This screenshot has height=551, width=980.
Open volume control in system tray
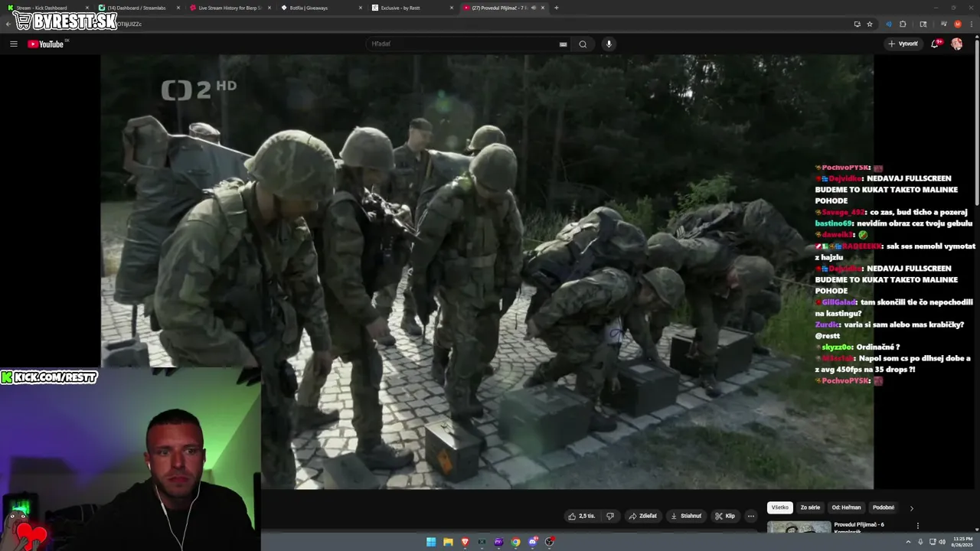(942, 542)
